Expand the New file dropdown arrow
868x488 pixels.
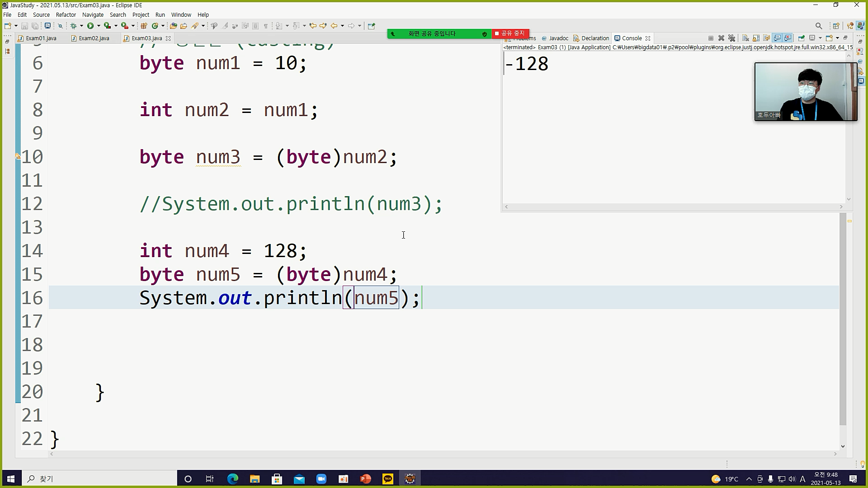[x=16, y=26]
